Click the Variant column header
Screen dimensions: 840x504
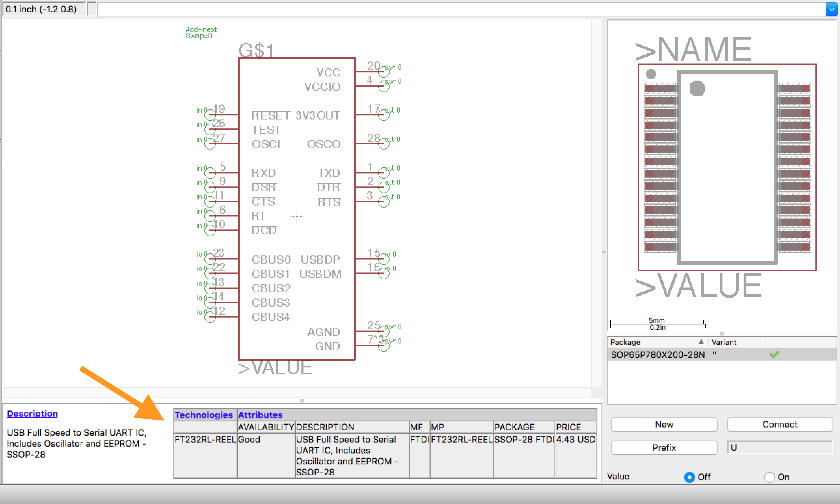[737, 342]
